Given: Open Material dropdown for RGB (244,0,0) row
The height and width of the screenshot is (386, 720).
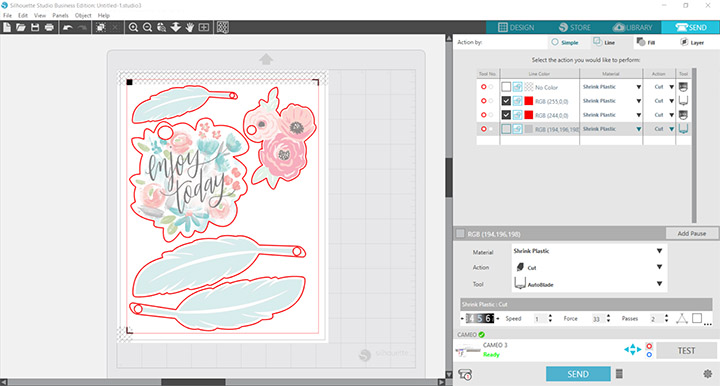Looking at the screenshot, I should 639,115.
